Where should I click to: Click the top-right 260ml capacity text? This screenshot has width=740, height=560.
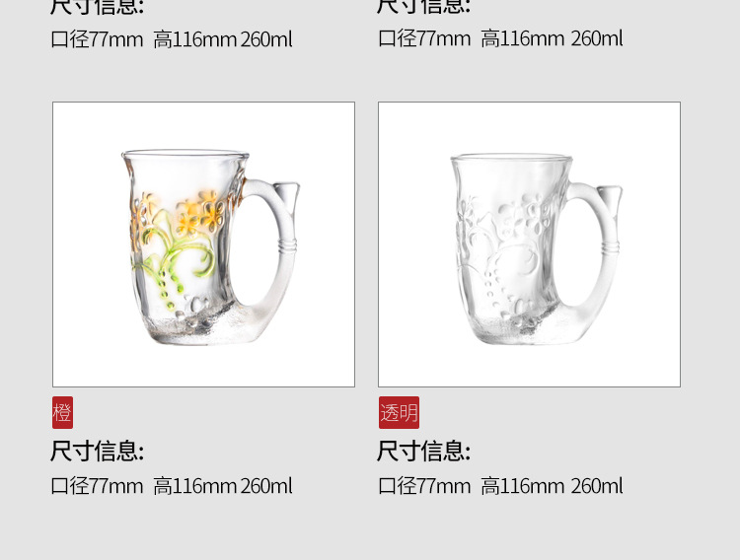pos(597,38)
